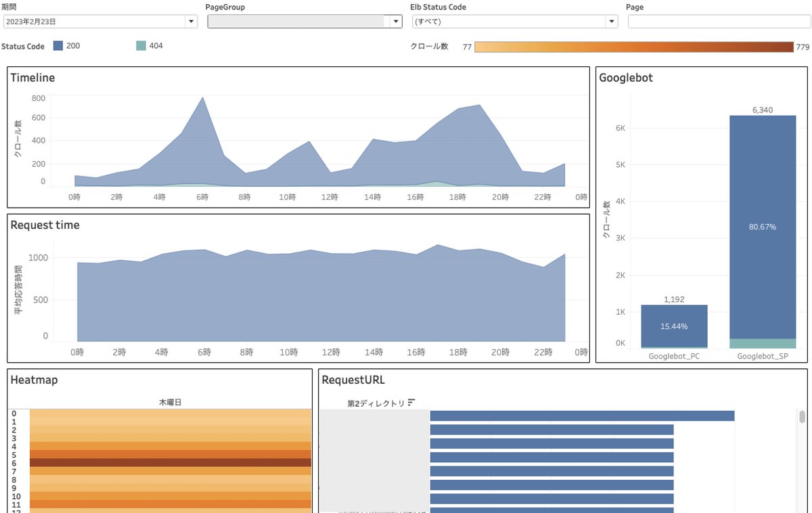Click the Googlebot_PC axis label
The height and width of the screenshot is (513, 812).
pos(674,356)
